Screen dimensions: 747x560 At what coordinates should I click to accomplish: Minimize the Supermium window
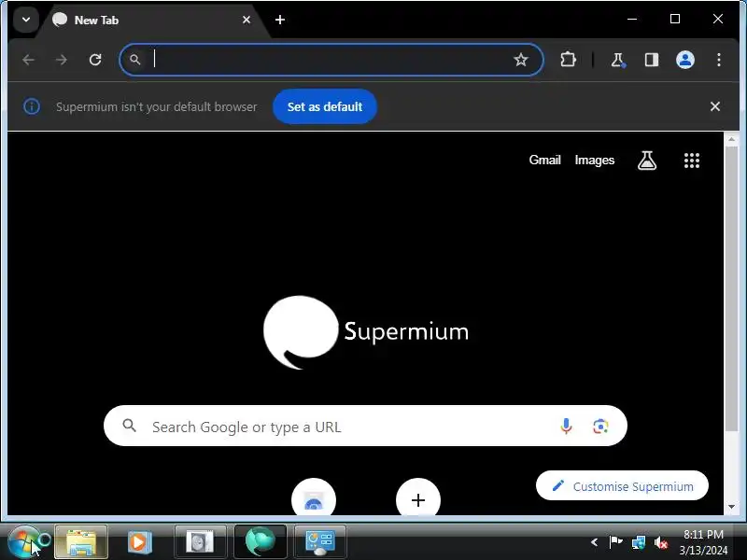click(632, 19)
